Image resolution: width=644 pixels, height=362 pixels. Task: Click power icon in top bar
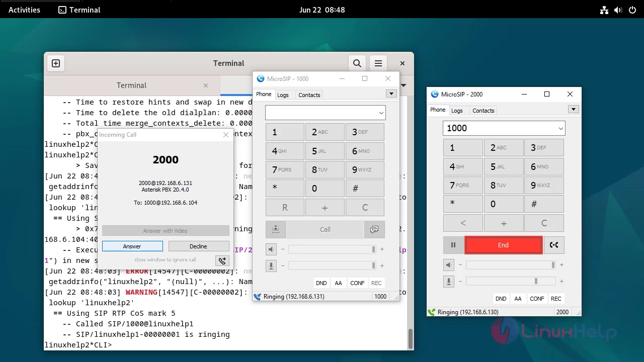pos(632,10)
